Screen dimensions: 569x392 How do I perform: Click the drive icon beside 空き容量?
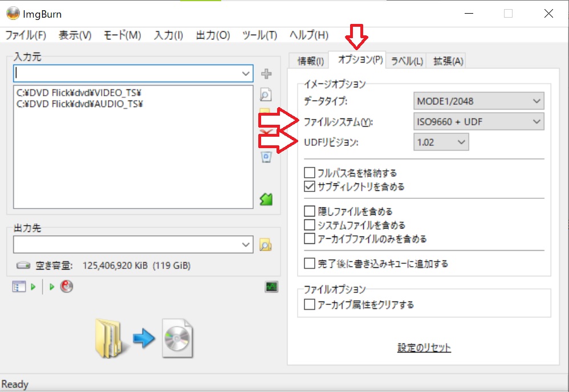coord(23,266)
